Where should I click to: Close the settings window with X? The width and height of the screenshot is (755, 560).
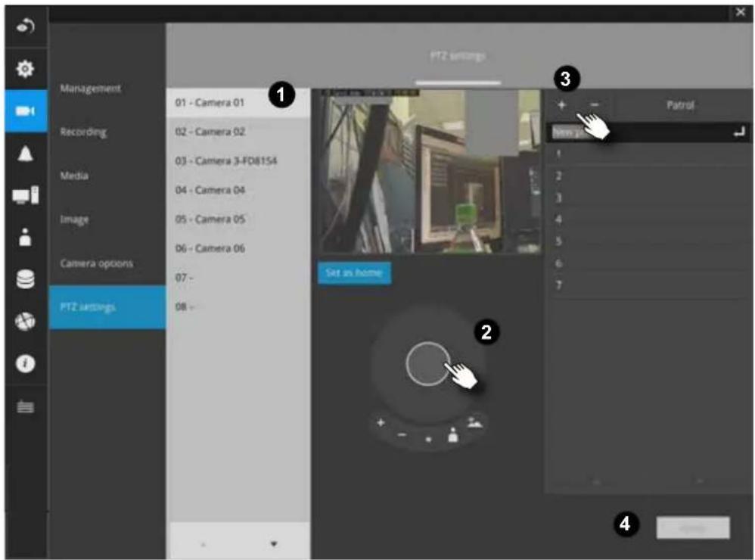point(740,12)
